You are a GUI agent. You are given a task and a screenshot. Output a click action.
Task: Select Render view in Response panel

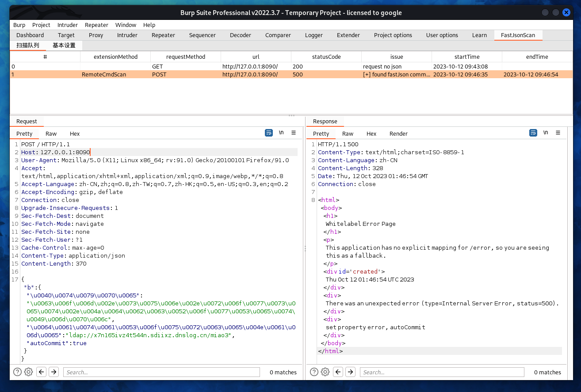pyautogui.click(x=398, y=133)
